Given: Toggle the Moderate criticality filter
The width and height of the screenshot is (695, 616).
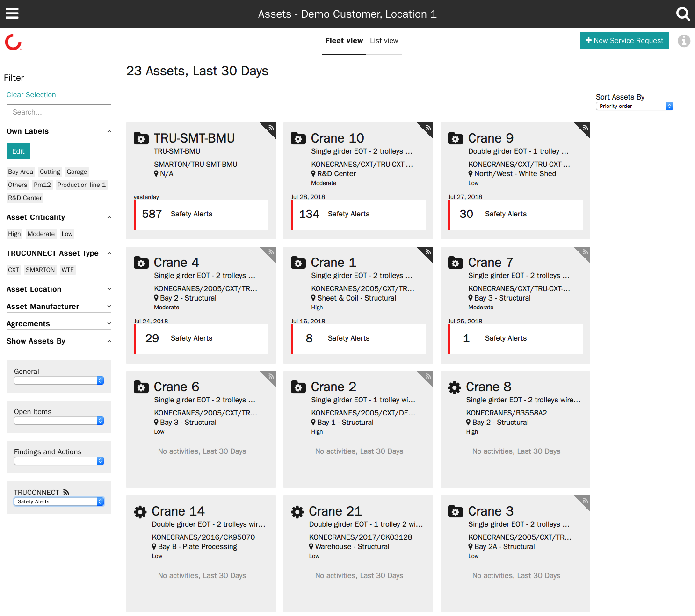Looking at the screenshot, I should coord(41,234).
